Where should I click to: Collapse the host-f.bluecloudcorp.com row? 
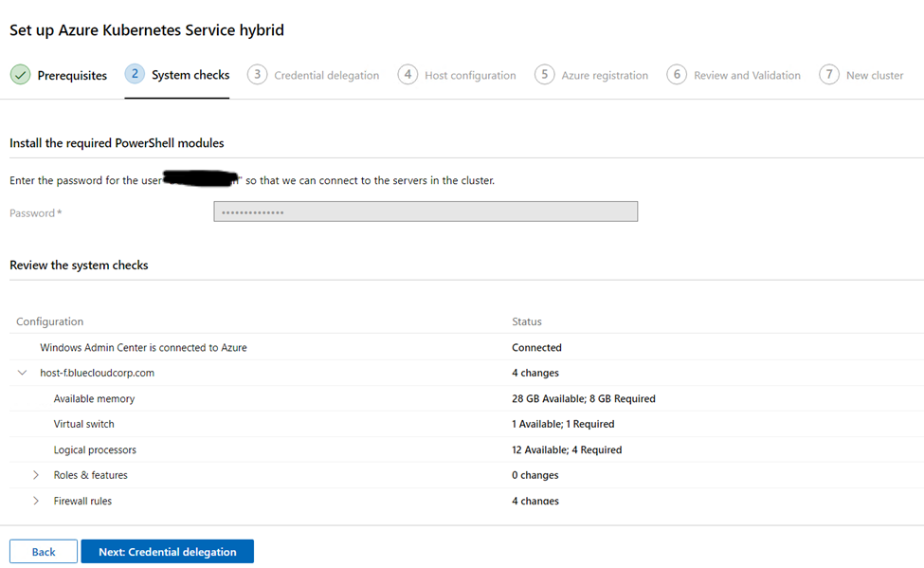tap(23, 373)
